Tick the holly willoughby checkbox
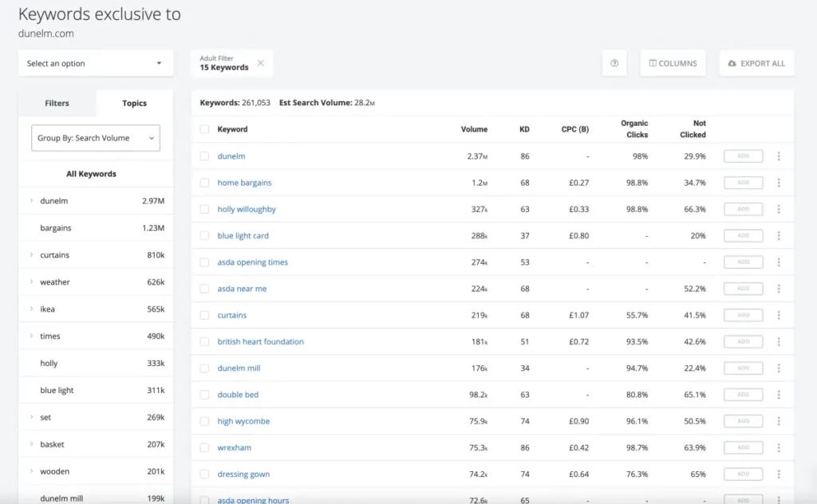 coord(204,209)
